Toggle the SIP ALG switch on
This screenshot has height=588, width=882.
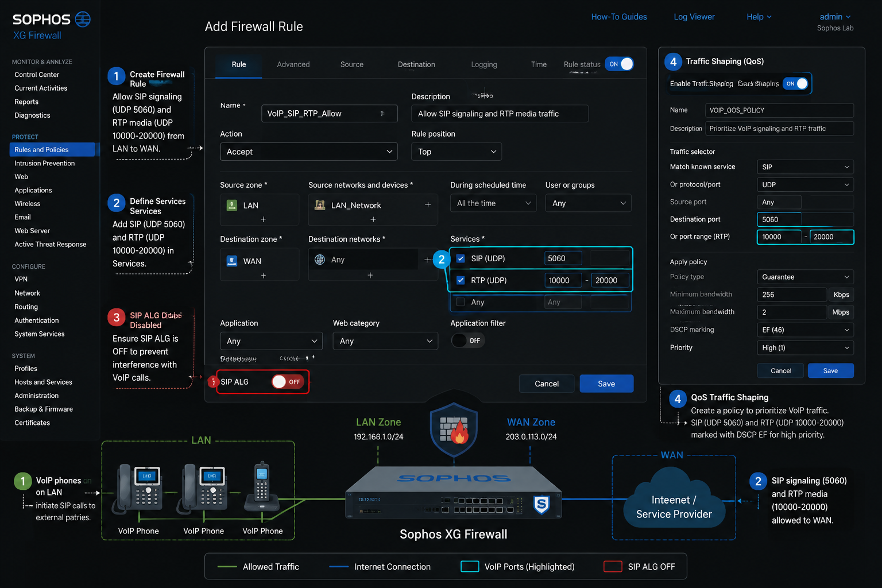click(288, 382)
